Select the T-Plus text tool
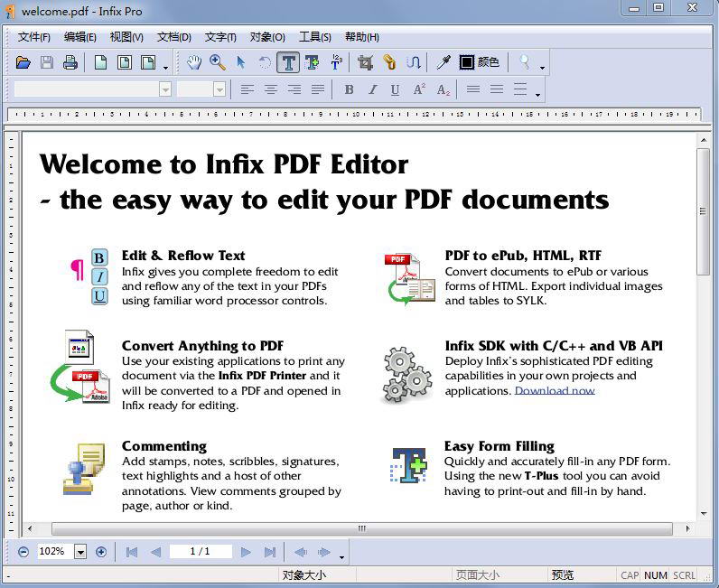This screenshot has width=719, height=588. (x=313, y=62)
